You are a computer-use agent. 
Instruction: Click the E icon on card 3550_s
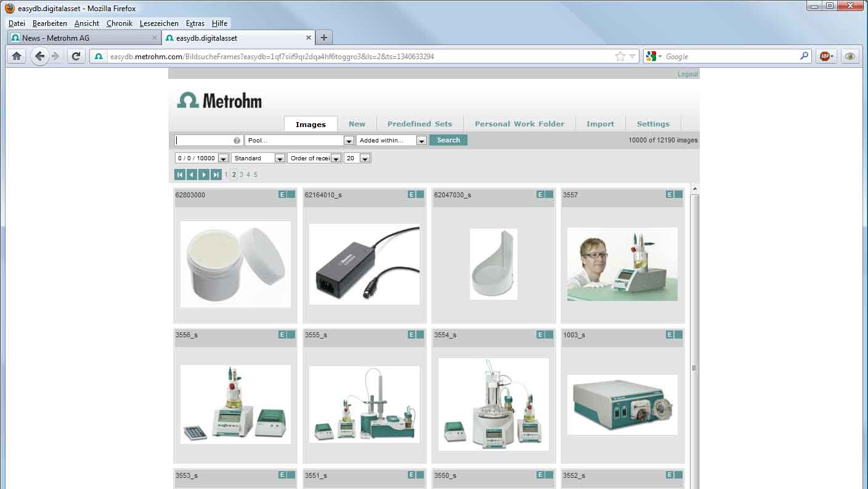(x=540, y=475)
